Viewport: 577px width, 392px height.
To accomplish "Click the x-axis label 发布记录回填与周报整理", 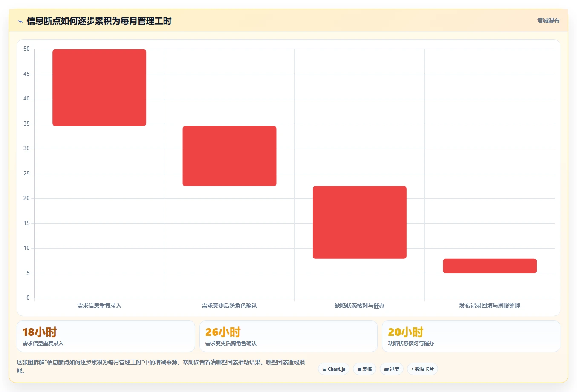I will [490, 306].
